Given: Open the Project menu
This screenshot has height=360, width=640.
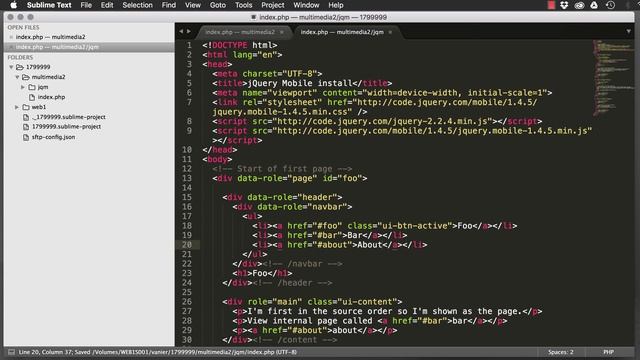Looking at the screenshot, I should click(x=273, y=5).
